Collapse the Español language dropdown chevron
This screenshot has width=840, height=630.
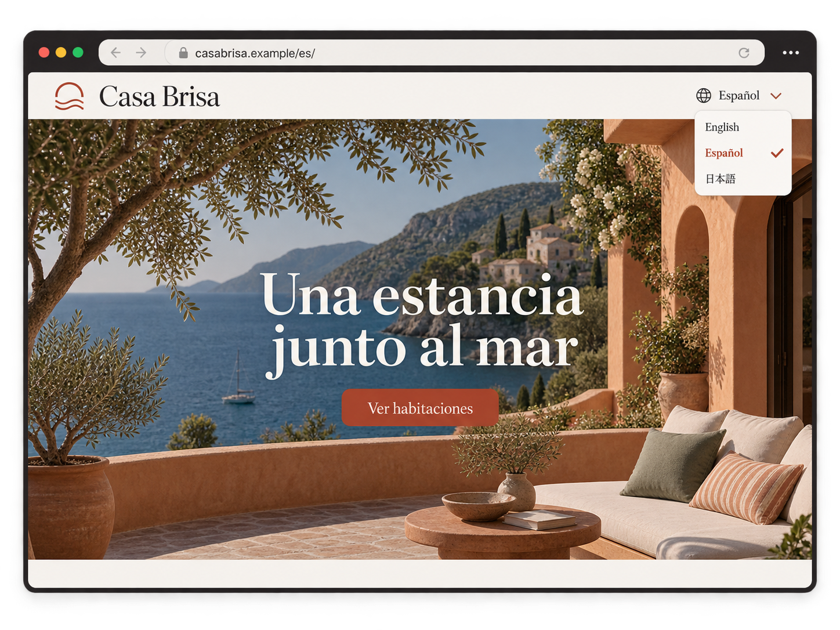[x=776, y=96]
